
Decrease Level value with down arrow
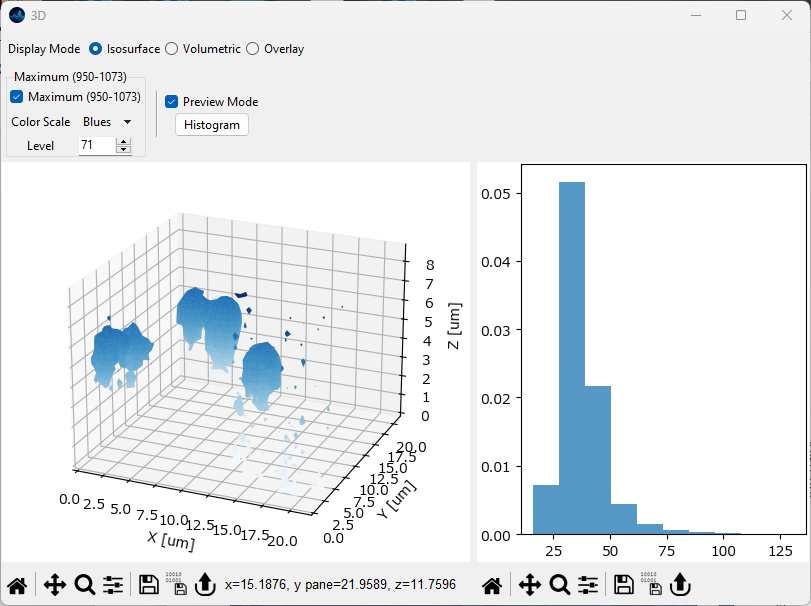[124, 150]
